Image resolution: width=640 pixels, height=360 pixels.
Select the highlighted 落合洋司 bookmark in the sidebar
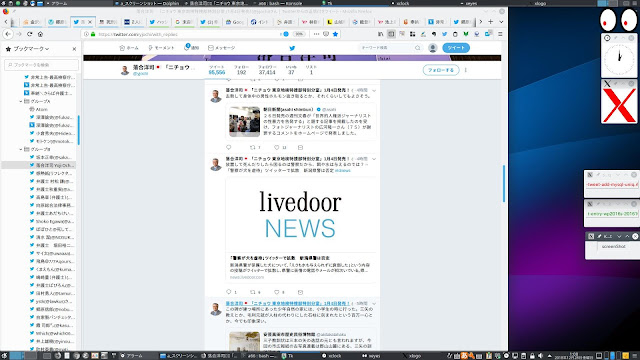[39, 165]
